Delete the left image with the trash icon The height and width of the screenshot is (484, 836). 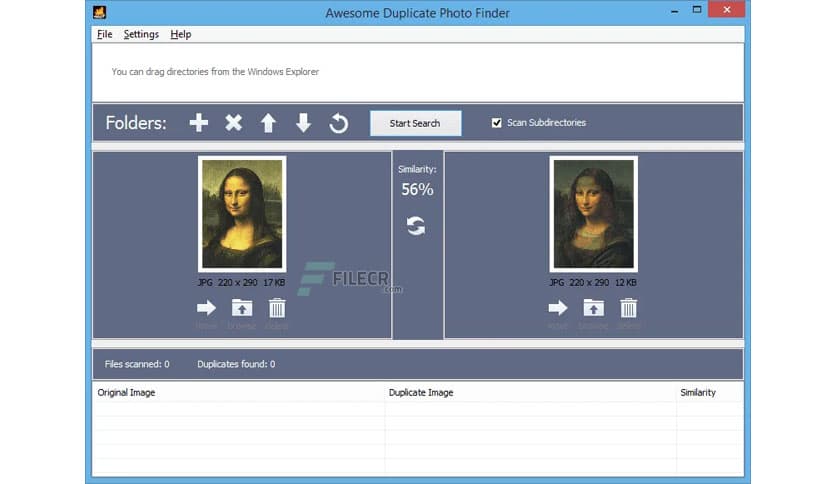coord(277,308)
